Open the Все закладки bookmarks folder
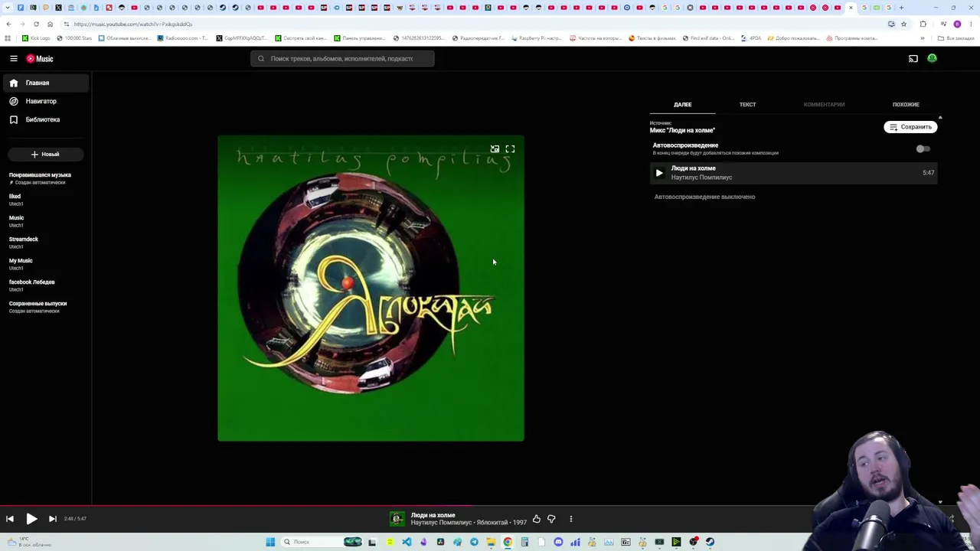The width and height of the screenshot is (980, 551). (x=957, y=38)
